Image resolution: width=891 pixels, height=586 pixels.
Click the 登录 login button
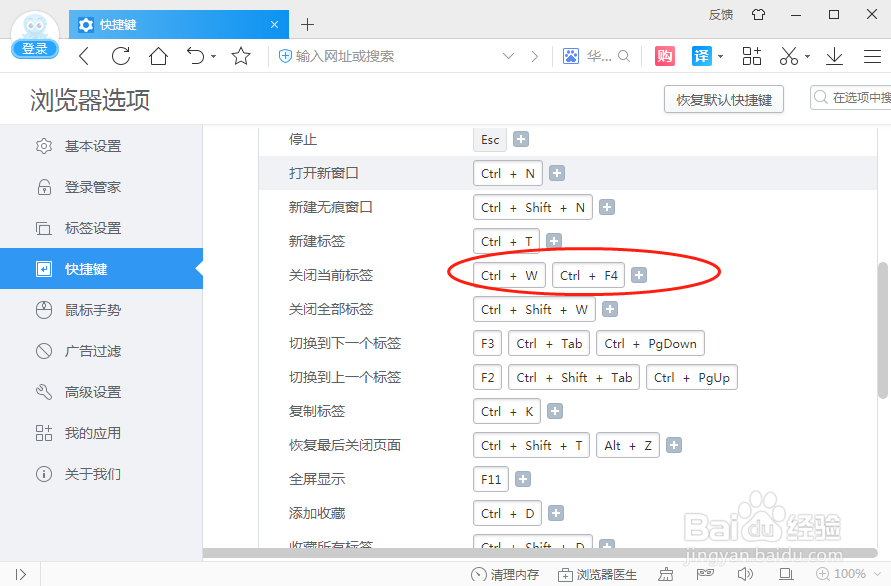35,49
